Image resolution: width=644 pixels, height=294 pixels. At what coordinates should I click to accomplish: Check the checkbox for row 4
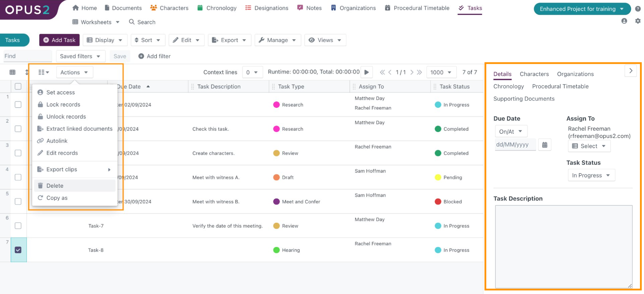tap(18, 177)
